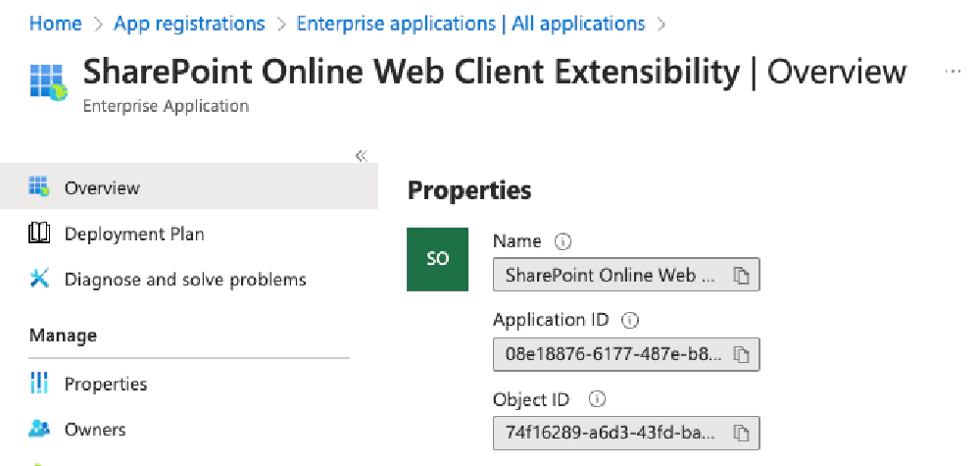Copy the Name value to clipboard
This screenshot has height=466, width=980.
pos(741,276)
